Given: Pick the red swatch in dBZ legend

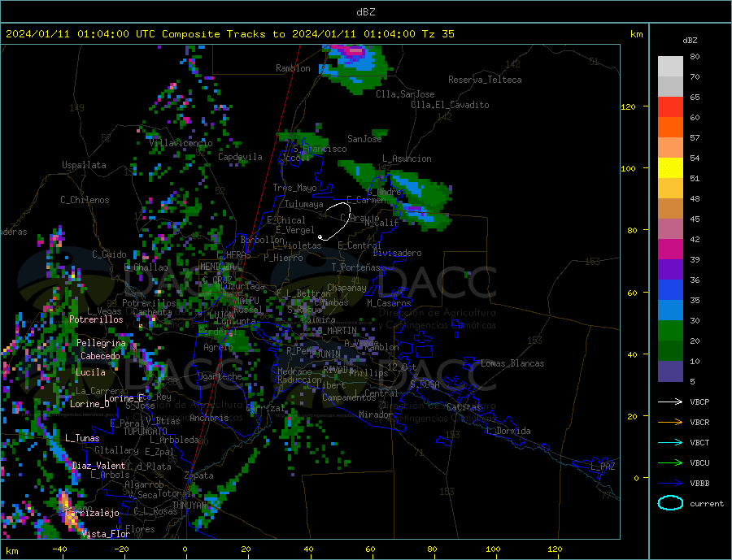Looking at the screenshot, I should tap(670, 106).
